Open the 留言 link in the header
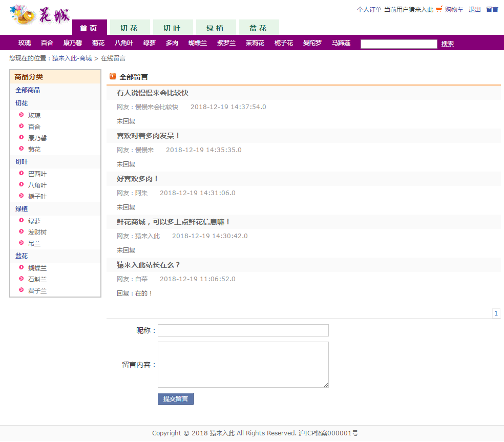 pos(492,10)
